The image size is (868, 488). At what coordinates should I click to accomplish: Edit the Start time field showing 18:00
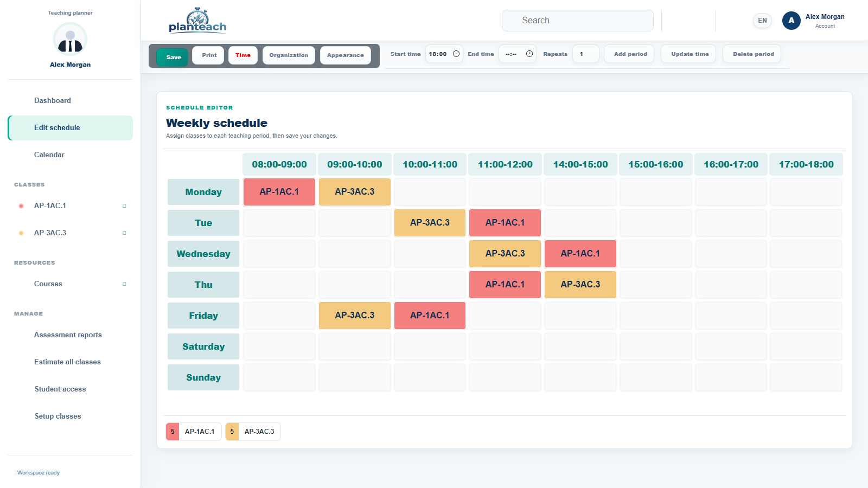coord(444,54)
